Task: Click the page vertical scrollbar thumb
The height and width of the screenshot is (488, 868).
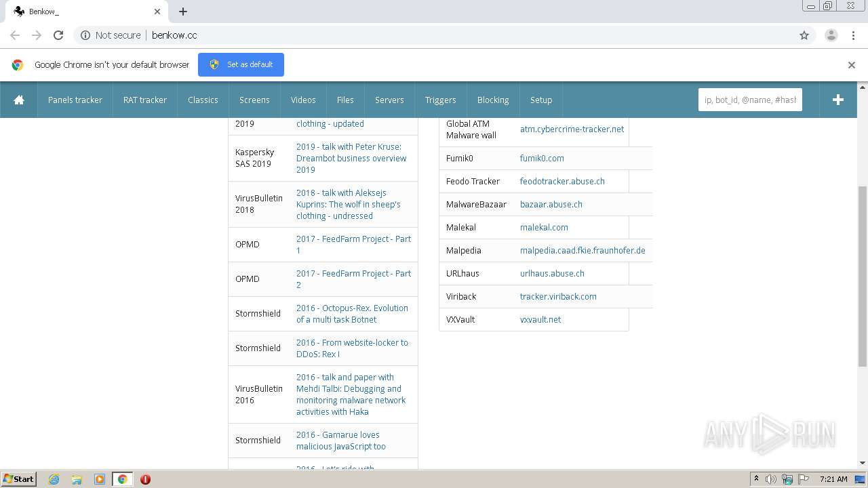Action: tap(863, 277)
